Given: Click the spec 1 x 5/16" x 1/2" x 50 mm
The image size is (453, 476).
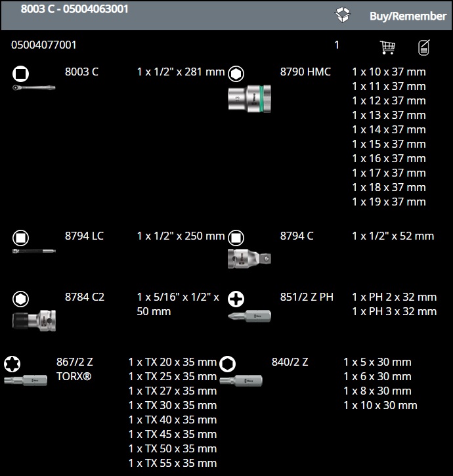Looking at the screenshot, I should point(178,304).
